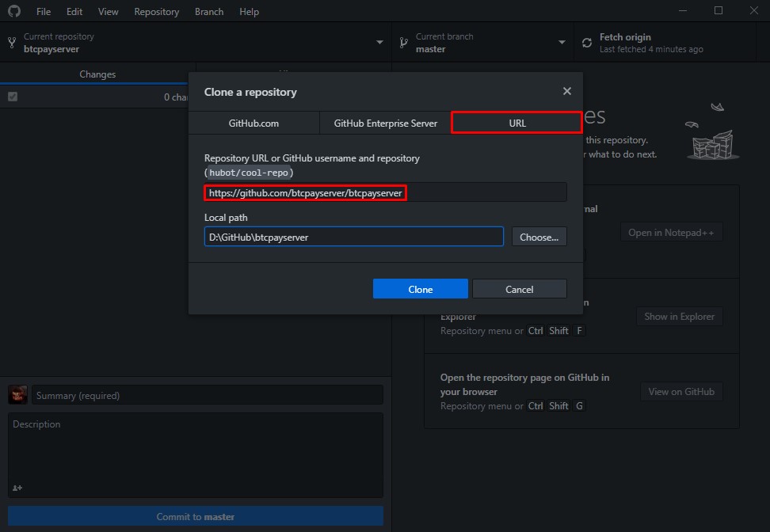Select the URL tab
The width and height of the screenshot is (770, 532).
(517, 123)
